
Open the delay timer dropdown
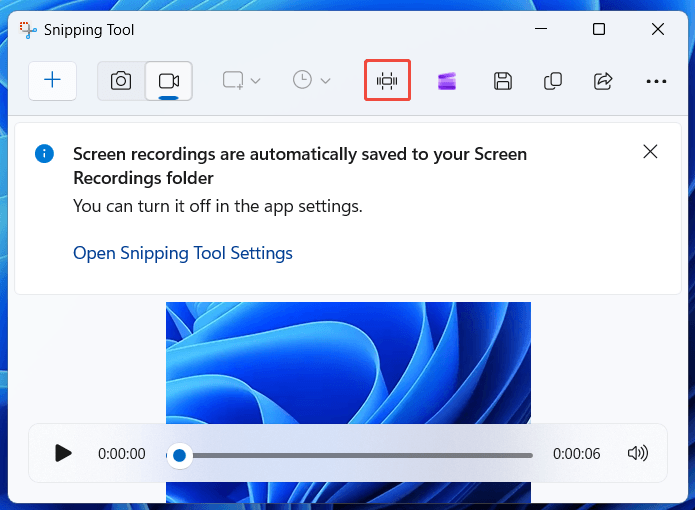312,81
